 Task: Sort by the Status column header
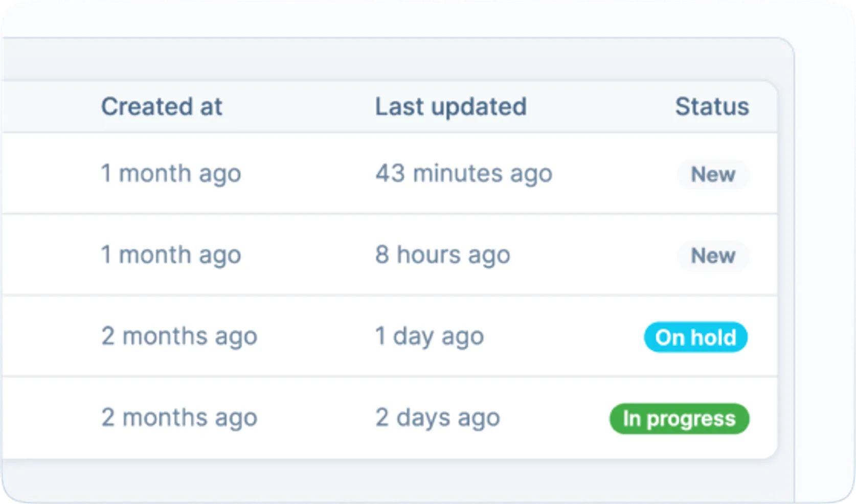[x=712, y=107]
